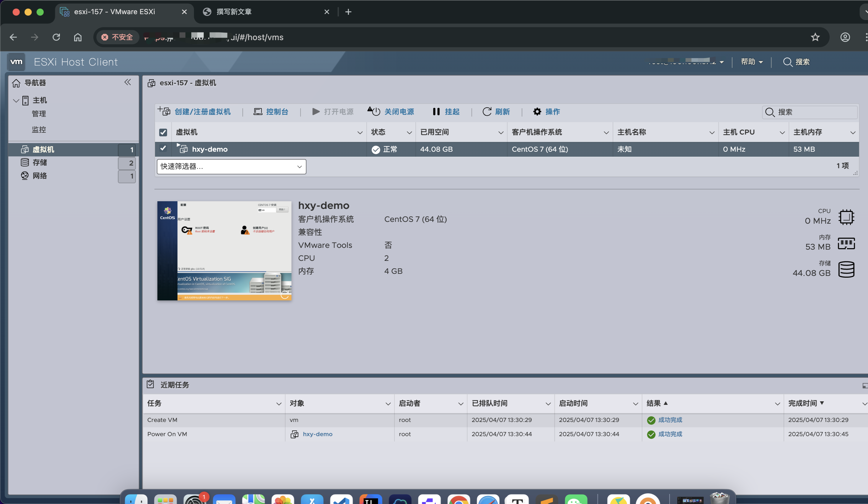Click the recent tasks clipboard icon
Viewport: 868px width, 504px height.
(x=150, y=384)
